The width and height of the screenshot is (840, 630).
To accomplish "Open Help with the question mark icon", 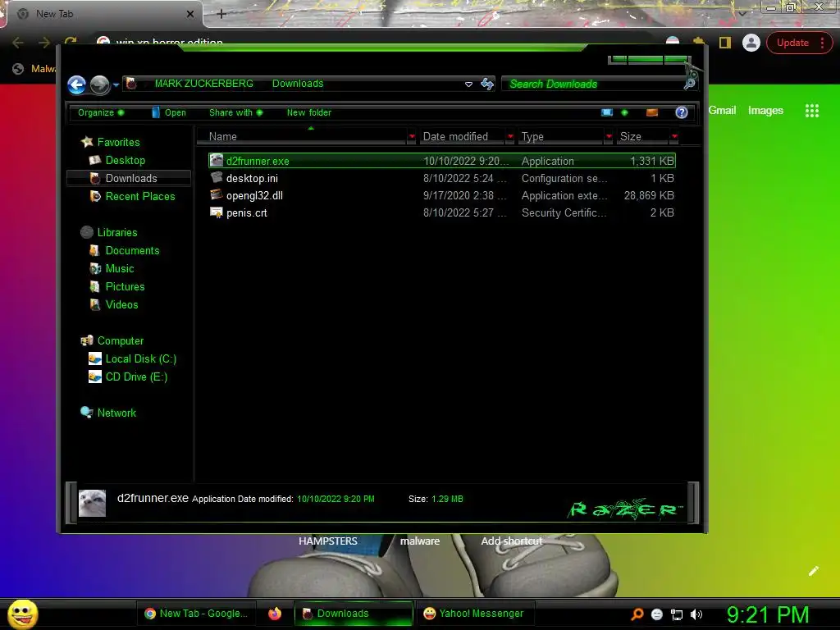I will click(x=682, y=112).
